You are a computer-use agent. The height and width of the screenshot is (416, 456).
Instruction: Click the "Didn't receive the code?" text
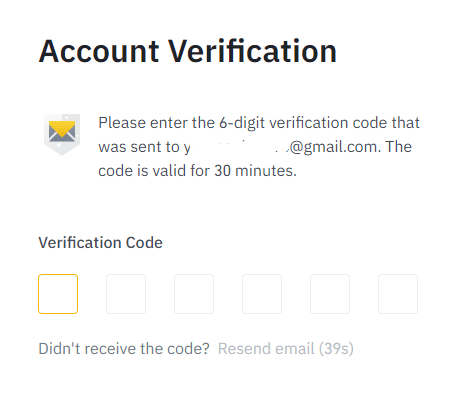point(124,349)
